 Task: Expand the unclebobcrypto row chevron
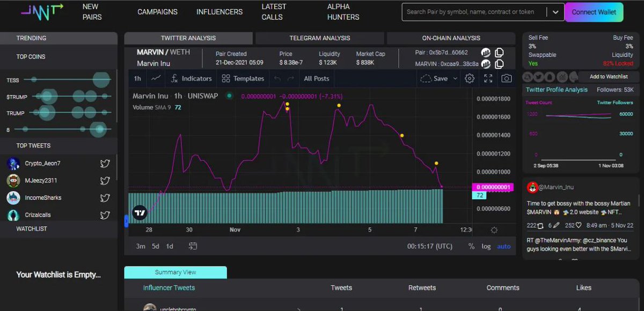click(299, 309)
